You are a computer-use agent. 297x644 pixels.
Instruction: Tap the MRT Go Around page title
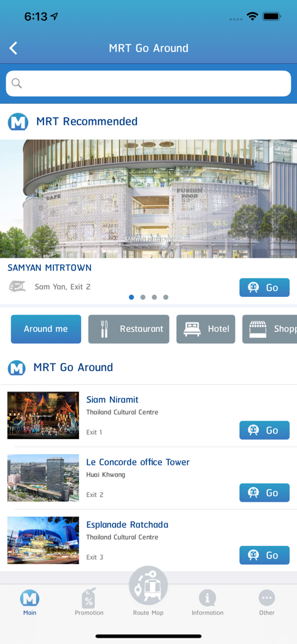(x=148, y=48)
